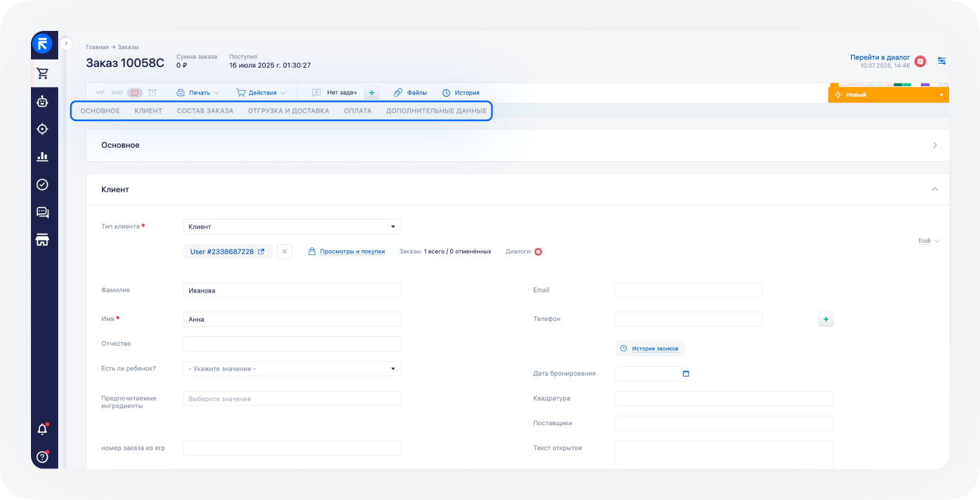The image size is (980, 500).
Task: Click the История звонков button
Action: (650, 348)
